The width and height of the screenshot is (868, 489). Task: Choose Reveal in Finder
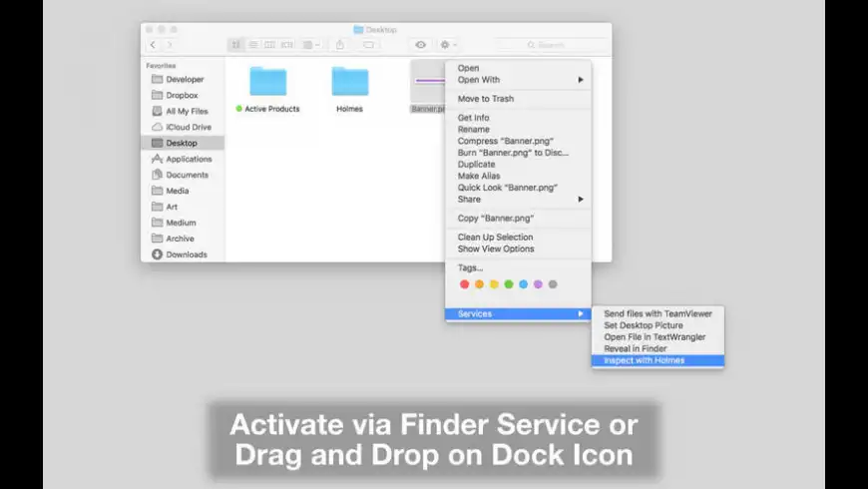click(657, 348)
